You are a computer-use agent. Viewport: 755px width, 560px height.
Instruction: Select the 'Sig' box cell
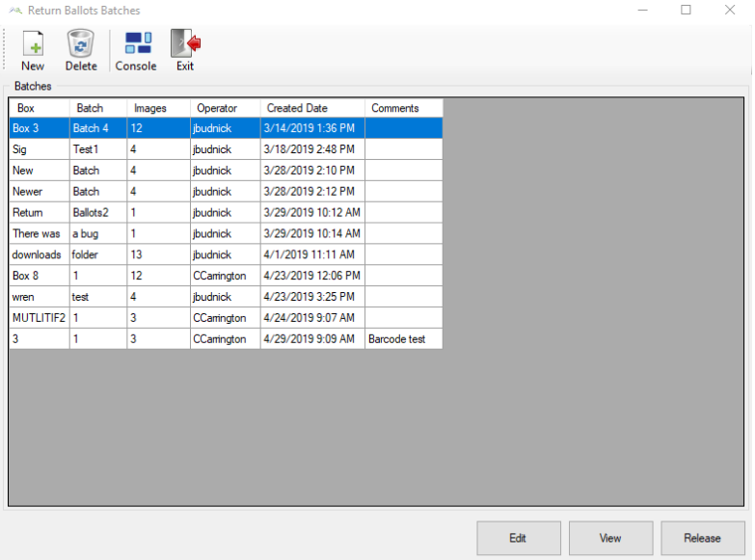pyautogui.click(x=40, y=149)
